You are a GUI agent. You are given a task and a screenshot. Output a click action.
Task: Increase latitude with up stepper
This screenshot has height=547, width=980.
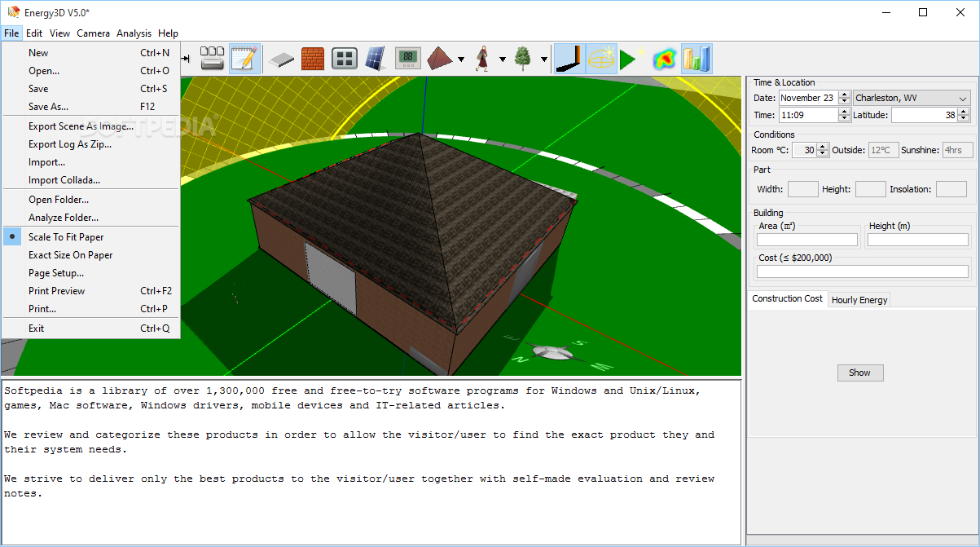(x=965, y=112)
